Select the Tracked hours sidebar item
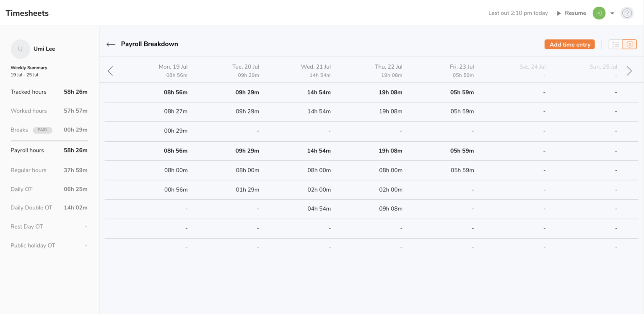This screenshot has width=644, height=314. (28, 92)
